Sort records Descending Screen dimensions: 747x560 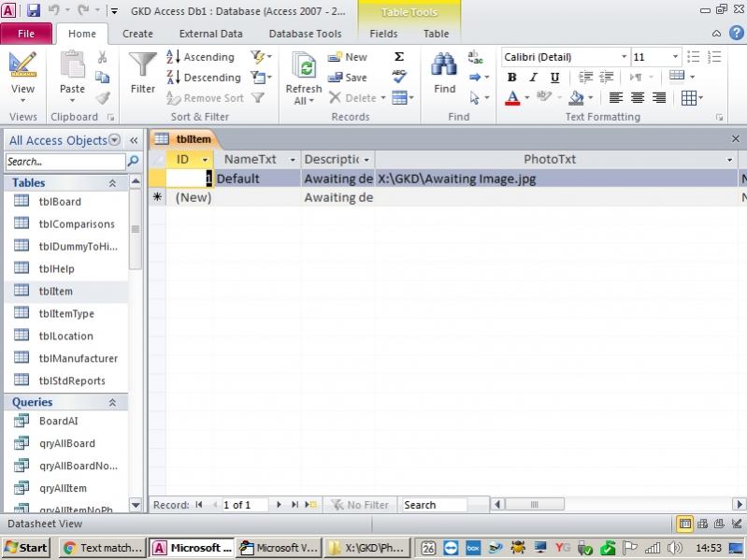tap(204, 78)
